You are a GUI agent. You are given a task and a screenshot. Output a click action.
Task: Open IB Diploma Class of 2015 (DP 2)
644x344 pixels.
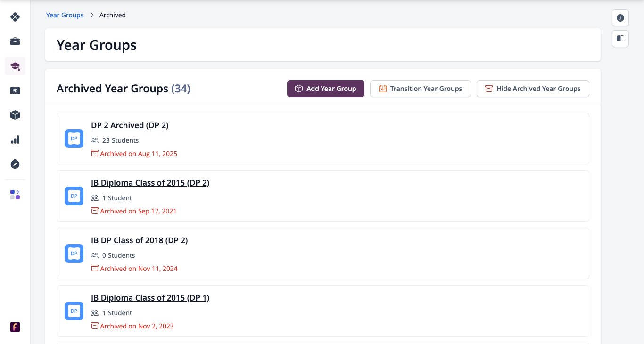pos(150,183)
